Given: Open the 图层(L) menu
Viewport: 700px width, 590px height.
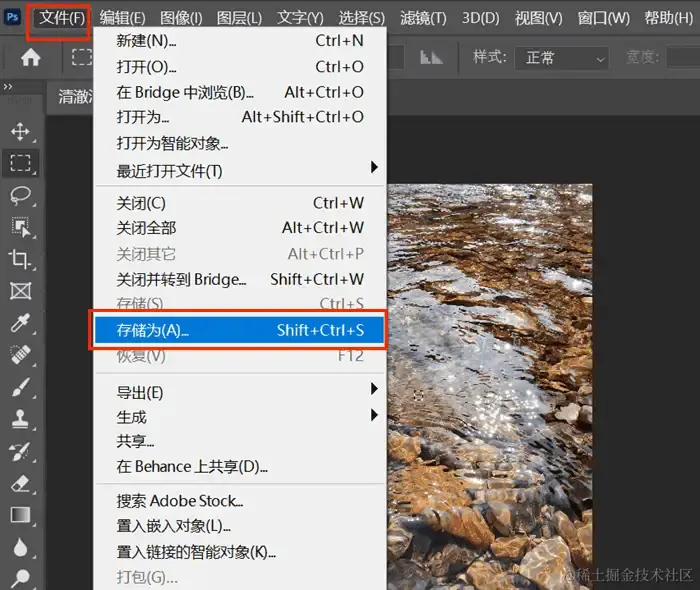Looking at the screenshot, I should pos(239,18).
